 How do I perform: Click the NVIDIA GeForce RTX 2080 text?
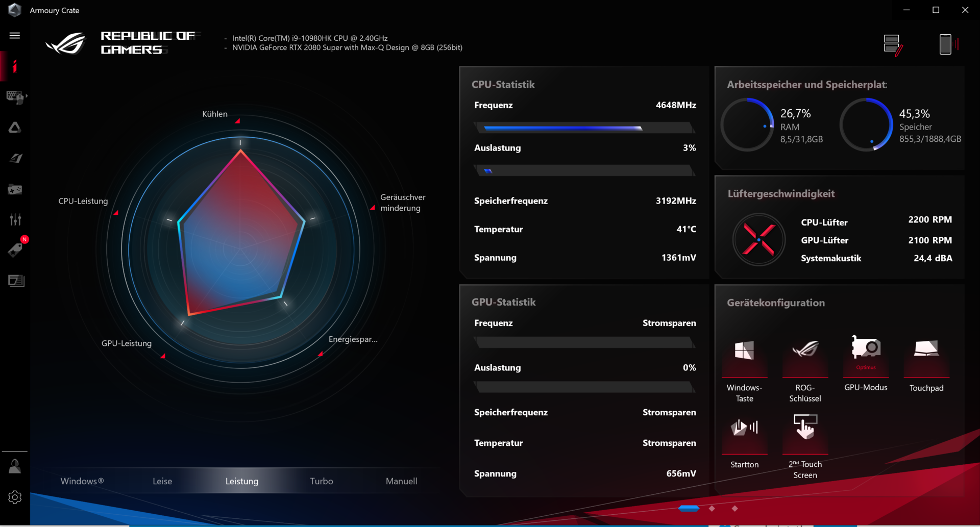coord(347,47)
